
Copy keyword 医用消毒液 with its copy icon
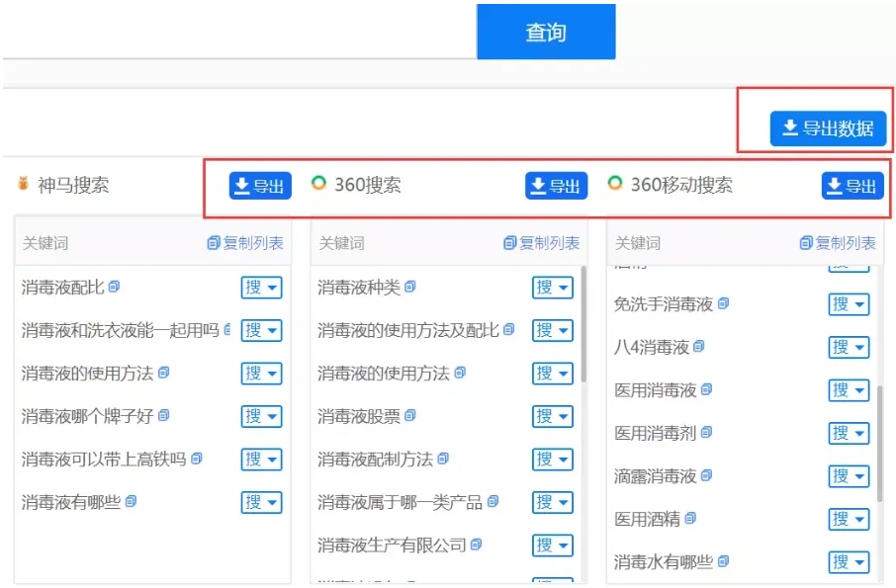(707, 389)
